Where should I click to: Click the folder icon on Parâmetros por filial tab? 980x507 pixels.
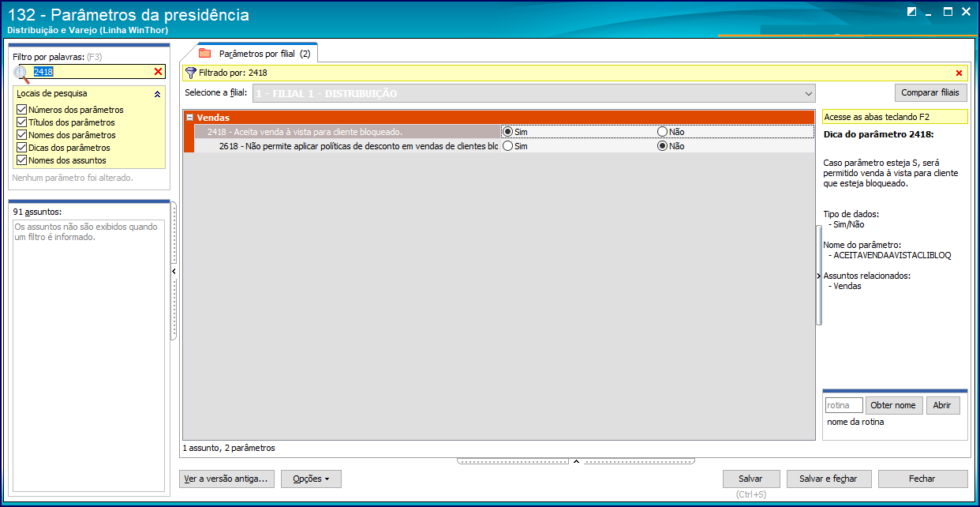[205, 54]
